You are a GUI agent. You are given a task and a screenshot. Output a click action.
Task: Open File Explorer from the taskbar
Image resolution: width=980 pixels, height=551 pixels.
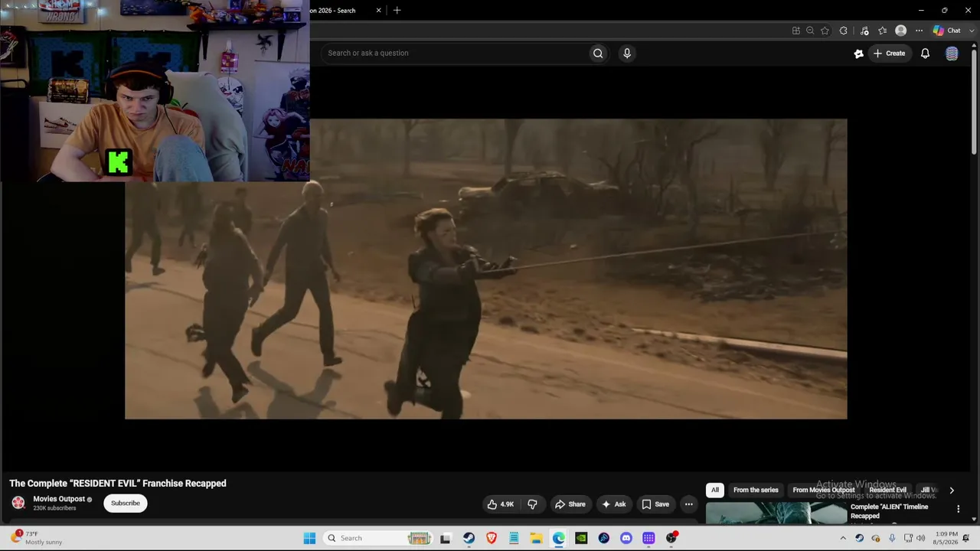(536, 538)
